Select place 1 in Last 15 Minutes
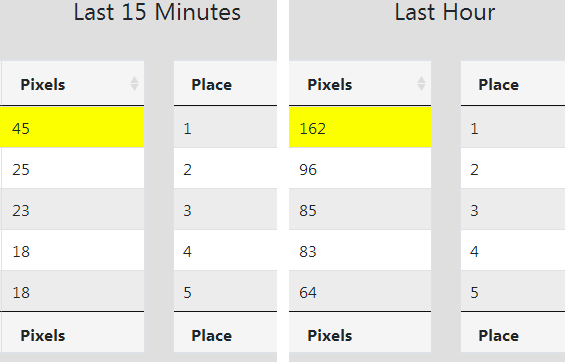The height and width of the screenshot is (362, 566). [x=225, y=127]
